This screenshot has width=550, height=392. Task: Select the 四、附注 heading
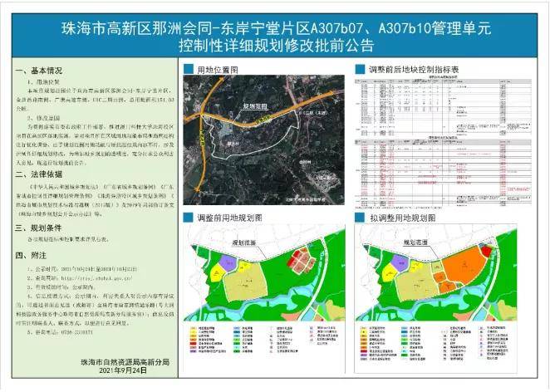pos(31,255)
